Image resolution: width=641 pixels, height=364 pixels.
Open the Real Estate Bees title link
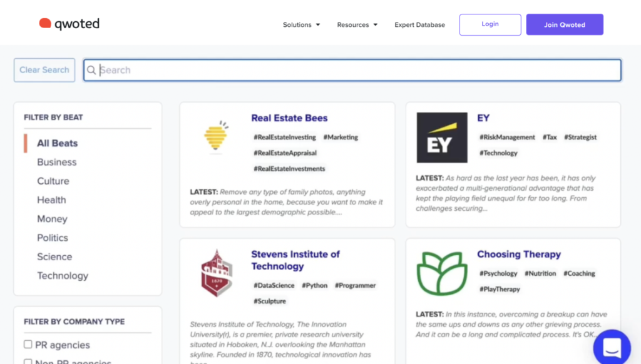click(289, 118)
